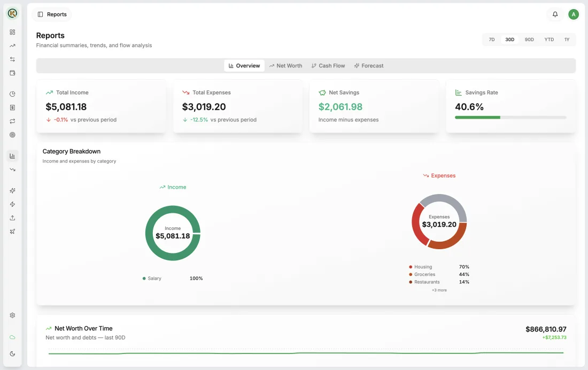
Task: Open the trending-up arrow icon in the sidebar
Action: 12,46
